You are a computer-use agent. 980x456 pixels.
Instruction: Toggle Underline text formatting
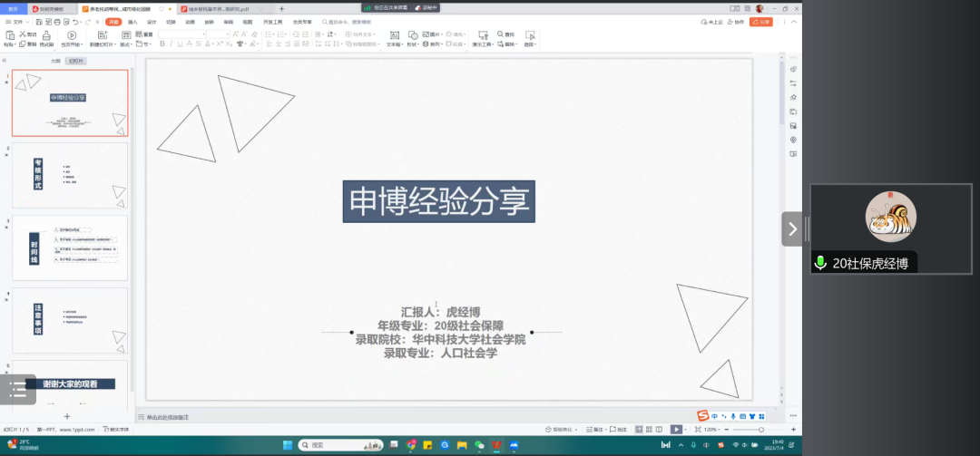point(181,44)
